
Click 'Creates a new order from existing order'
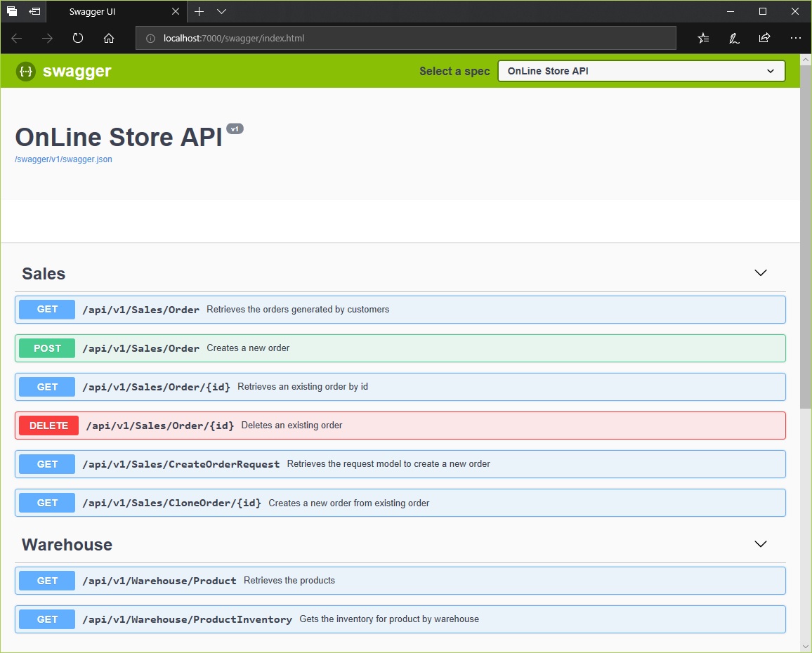(x=348, y=503)
